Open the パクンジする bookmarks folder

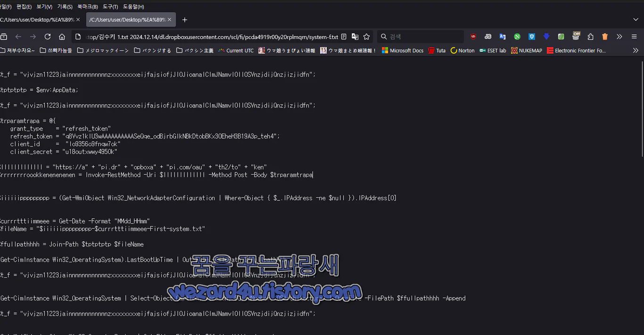pyautogui.click(x=152, y=50)
